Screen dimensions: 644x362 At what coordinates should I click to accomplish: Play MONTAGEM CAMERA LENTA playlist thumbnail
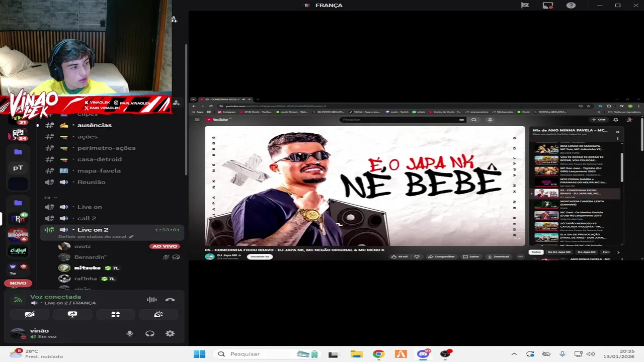[546, 205]
